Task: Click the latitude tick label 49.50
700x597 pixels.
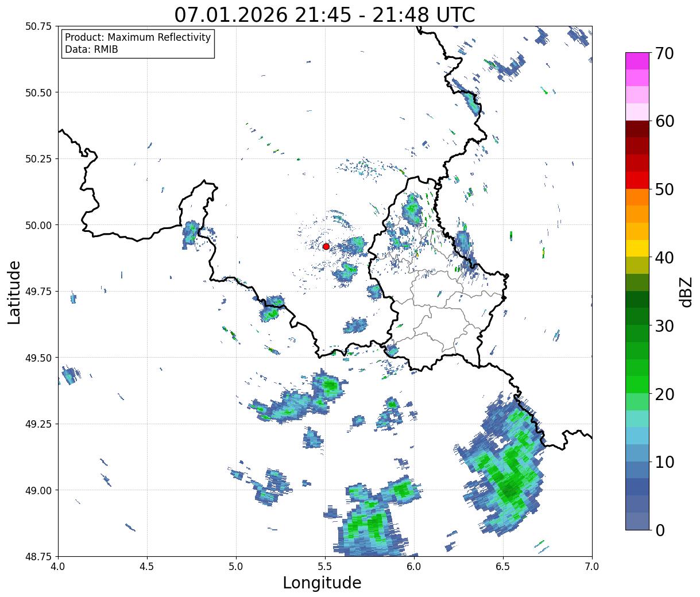Action: point(38,358)
